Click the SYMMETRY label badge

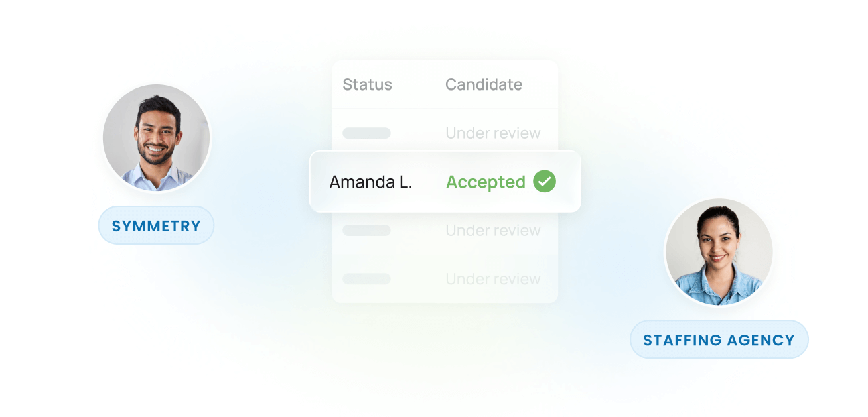pos(156,226)
